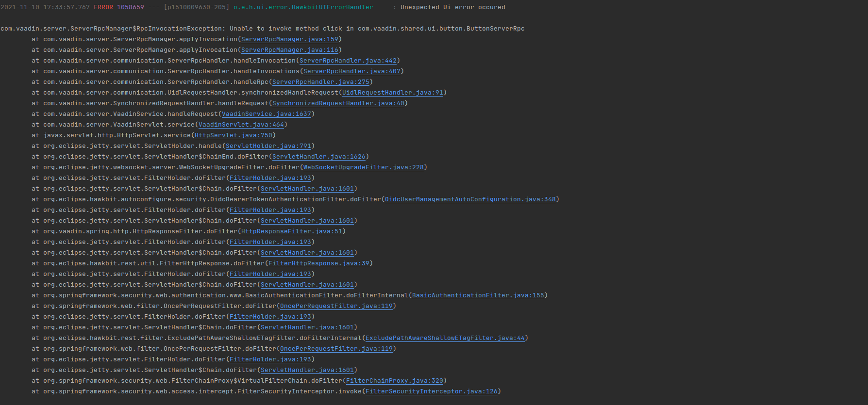Screen dimensions: 868x405
Task: Click the RpcInvocationException message line
Action: [263, 29]
